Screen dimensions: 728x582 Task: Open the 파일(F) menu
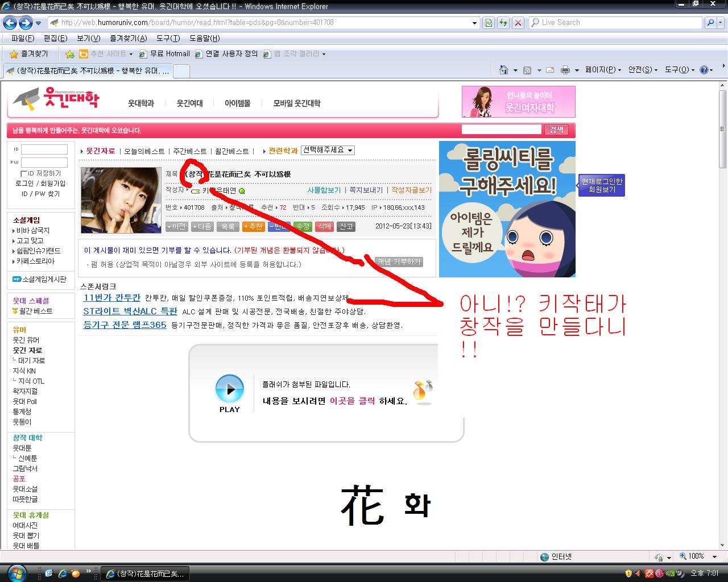click(x=23, y=38)
